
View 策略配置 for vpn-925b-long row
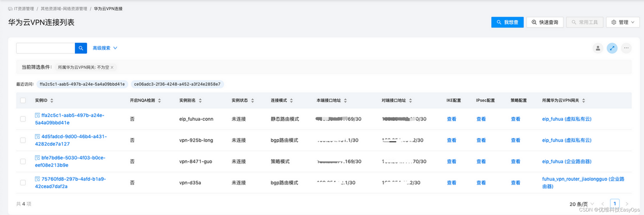click(516, 140)
